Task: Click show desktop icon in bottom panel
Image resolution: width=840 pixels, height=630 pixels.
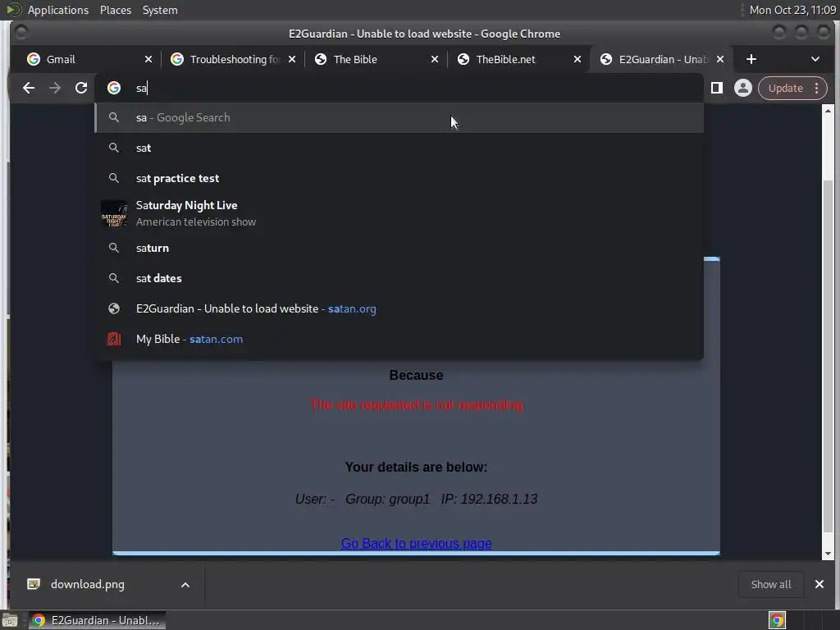Action: [10, 620]
